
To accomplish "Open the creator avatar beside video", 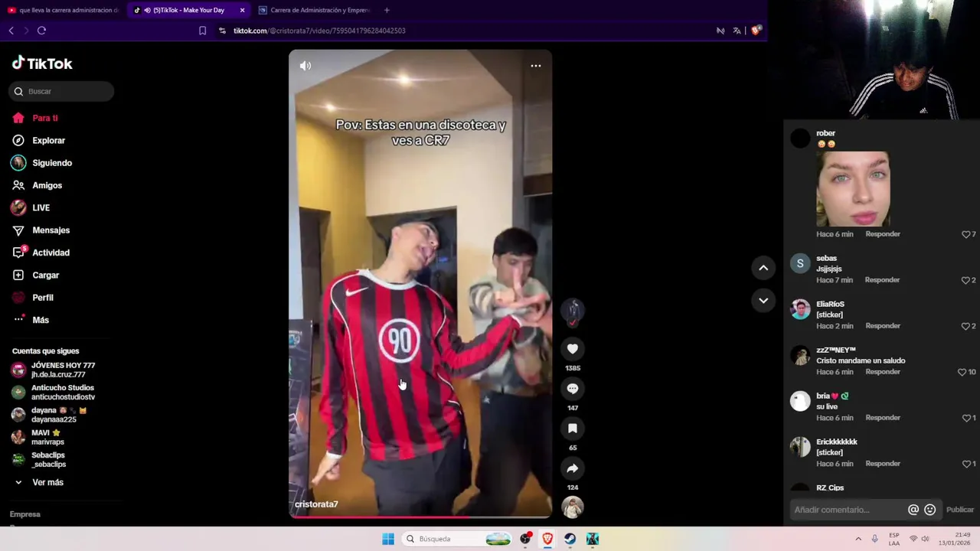I will pyautogui.click(x=573, y=311).
